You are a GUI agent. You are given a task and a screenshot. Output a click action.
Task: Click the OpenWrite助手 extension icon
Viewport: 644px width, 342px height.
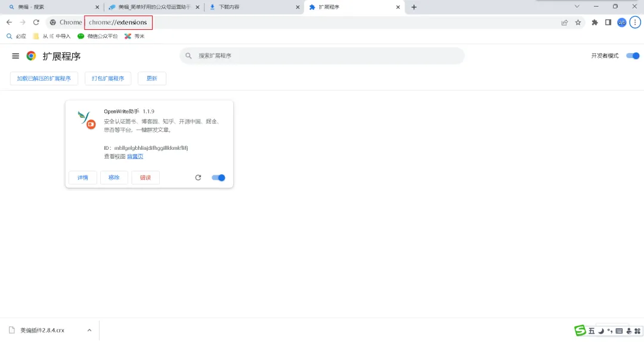click(86, 120)
